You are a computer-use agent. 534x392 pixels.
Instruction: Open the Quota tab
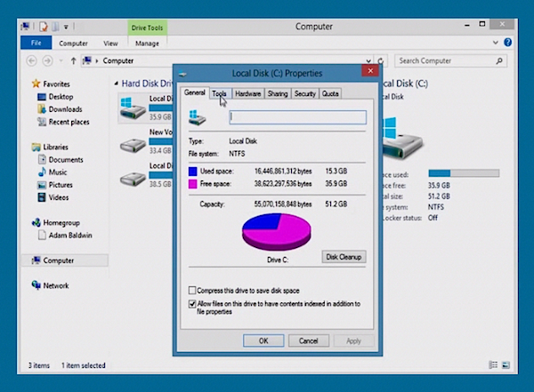point(330,93)
